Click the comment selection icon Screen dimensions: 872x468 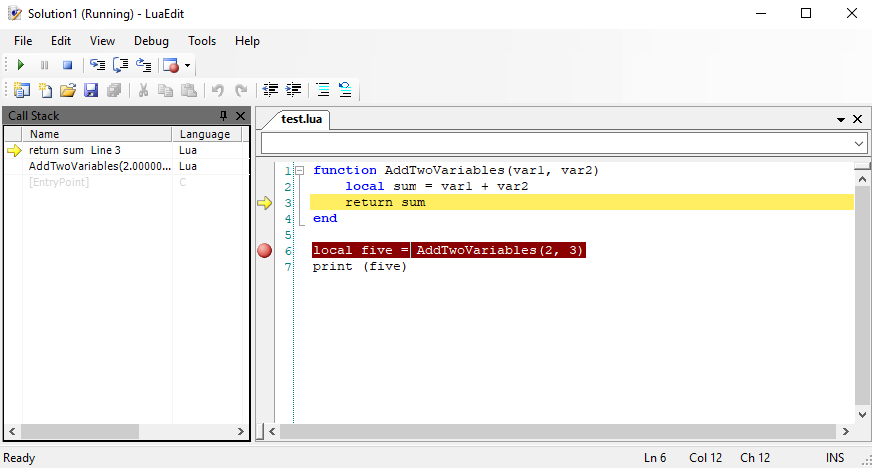point(323,89)
